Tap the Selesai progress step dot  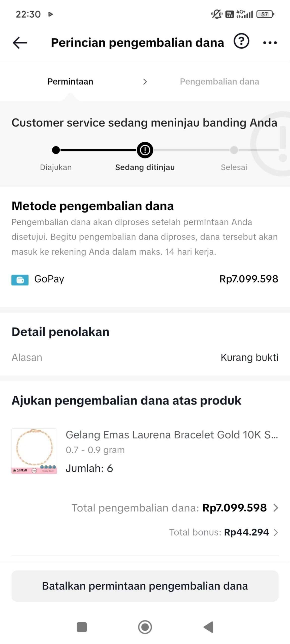click(x=234, y=150)
